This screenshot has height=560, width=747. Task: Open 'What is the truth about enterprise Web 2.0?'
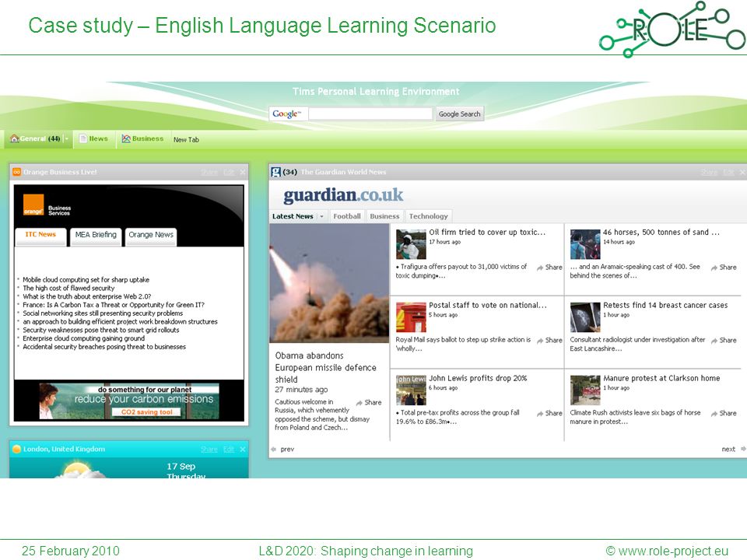coord(86,296)
